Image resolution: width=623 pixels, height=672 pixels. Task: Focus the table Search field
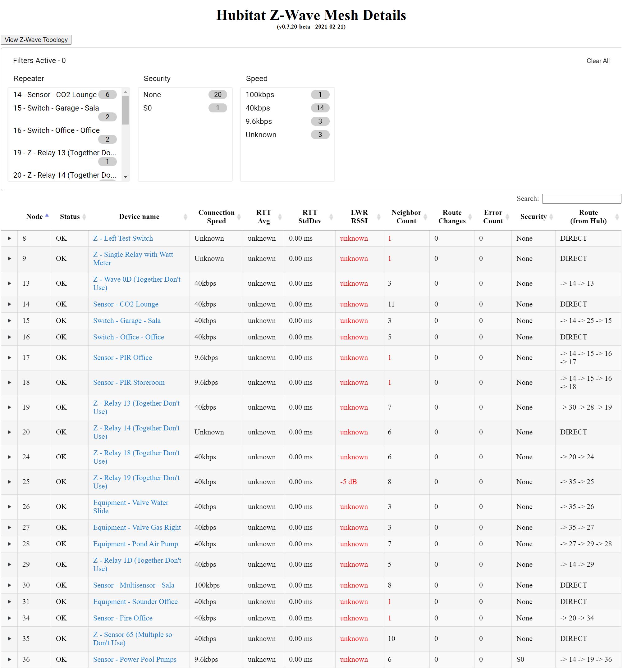(x=581, y=199)
